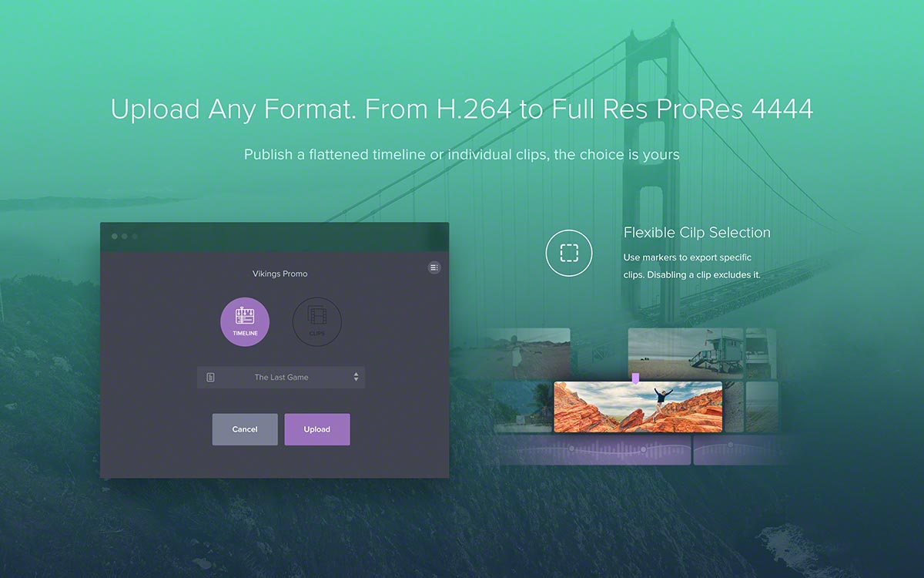The image size is (924, 578).
Task: Select the red rocks jumping clip thumbnail
Action: (x=638, y=407)
